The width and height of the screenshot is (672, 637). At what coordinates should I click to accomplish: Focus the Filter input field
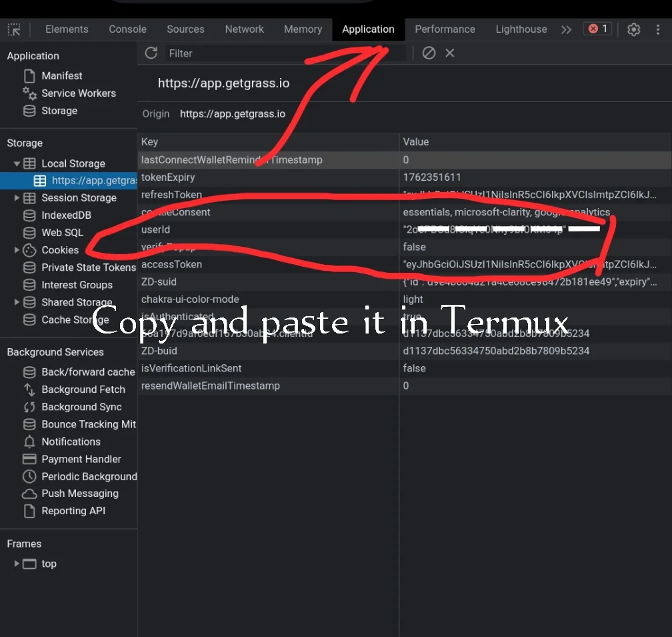click(285, 53)
